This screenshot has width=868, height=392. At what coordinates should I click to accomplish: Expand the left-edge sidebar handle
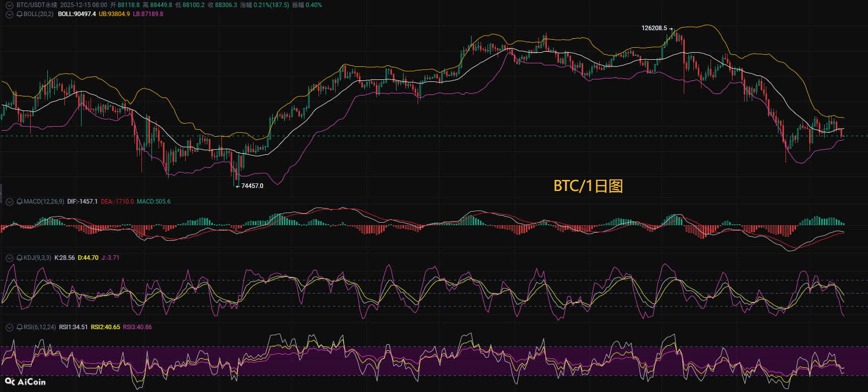point(1,191)
